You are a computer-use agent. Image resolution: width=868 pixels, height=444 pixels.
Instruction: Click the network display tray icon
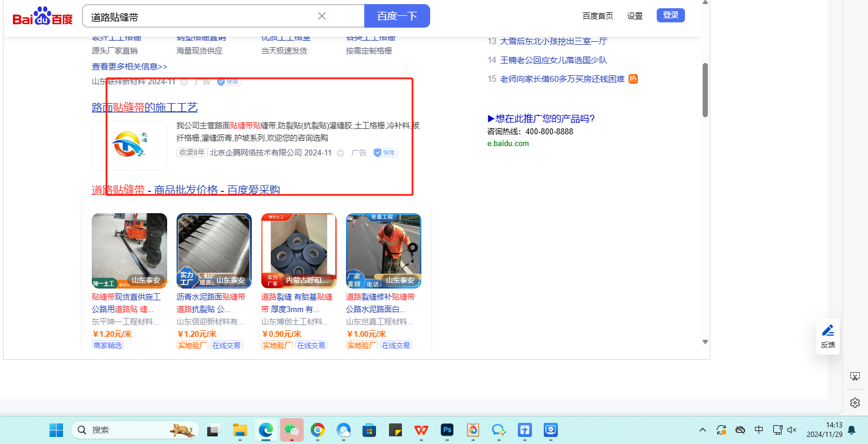point(777,430)
